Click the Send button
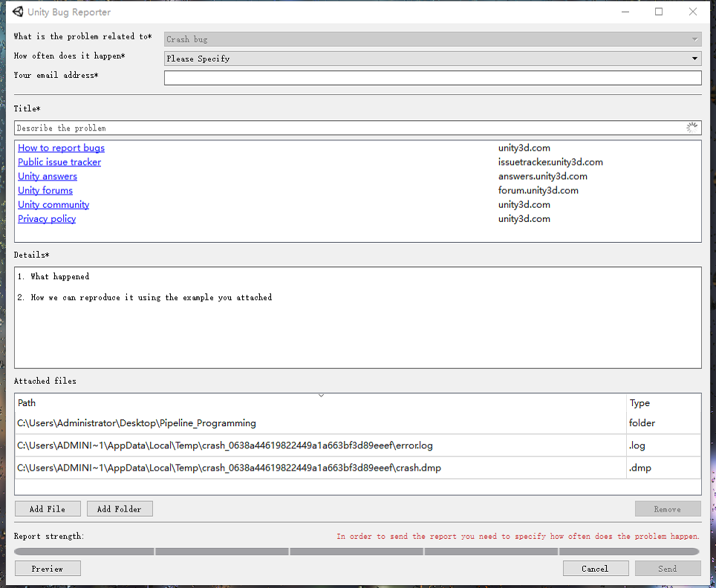This screenshot has height=588, width=716. (x=668, y=569)
